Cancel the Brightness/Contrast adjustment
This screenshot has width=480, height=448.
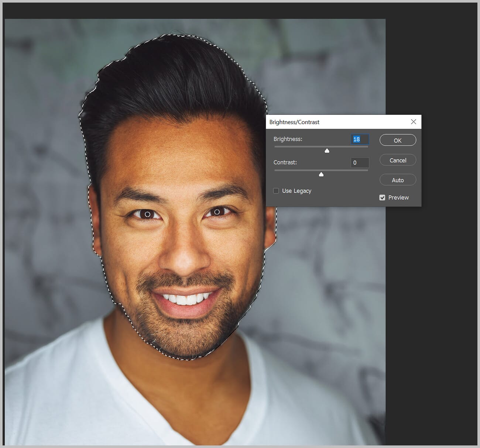pyautogui.click(x=398, y=160)
